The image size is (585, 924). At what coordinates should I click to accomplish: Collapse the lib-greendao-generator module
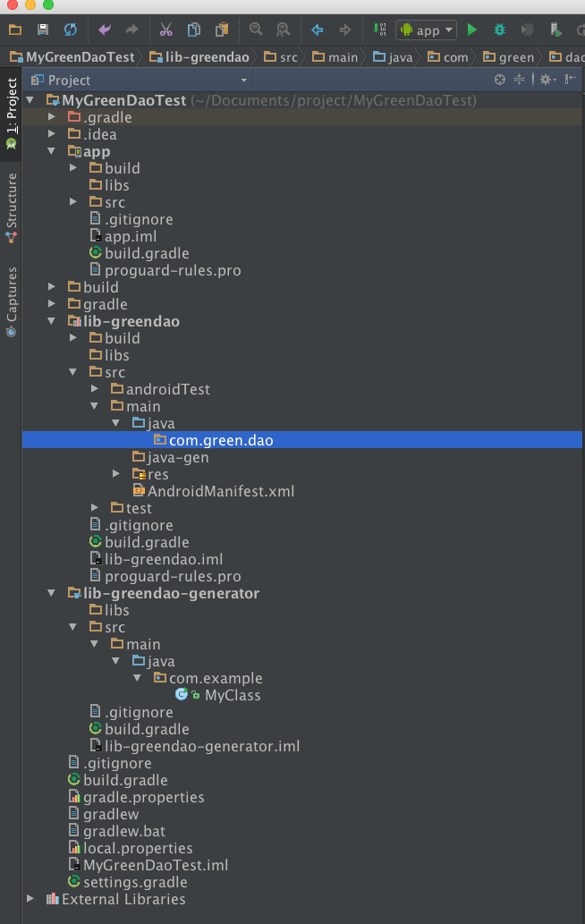[52, 593]
